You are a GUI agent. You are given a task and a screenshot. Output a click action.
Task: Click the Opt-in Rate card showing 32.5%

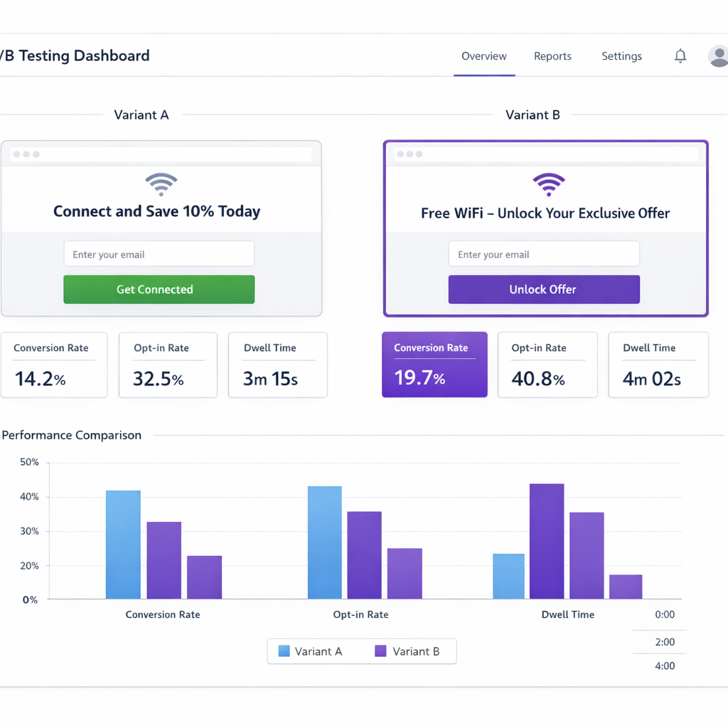tap(168, 364)
